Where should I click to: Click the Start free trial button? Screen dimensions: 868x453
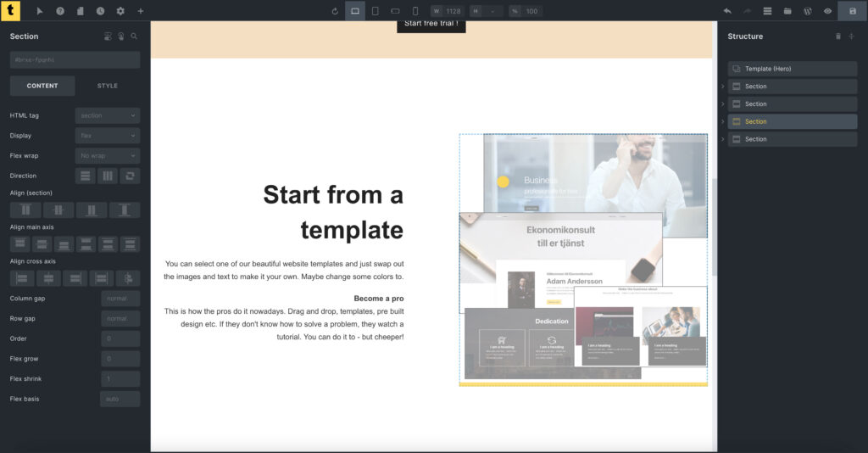click(x=431, y=24)
